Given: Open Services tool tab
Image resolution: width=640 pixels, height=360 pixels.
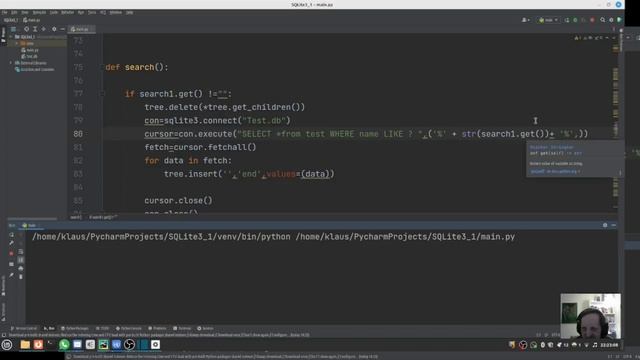Looking at the screenshot, I should coord(205,328).
